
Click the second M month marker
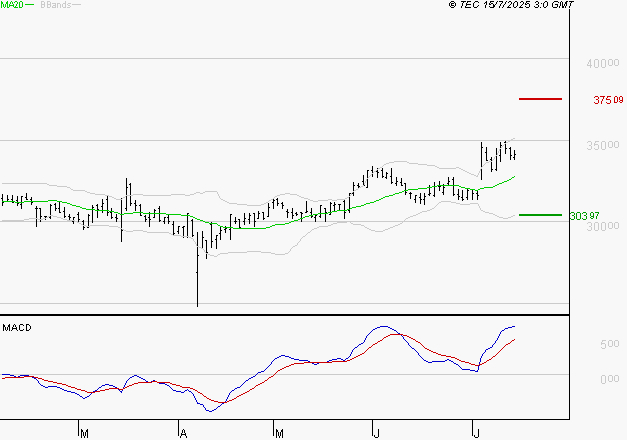[x=277, y=433]
